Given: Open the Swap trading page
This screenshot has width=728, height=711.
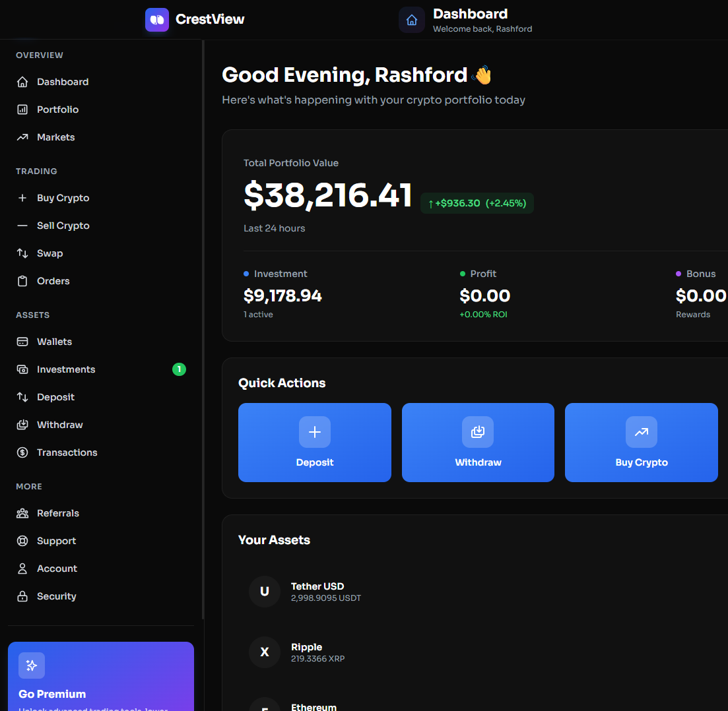Looking at the screenshot, I should (x=50, y=253).
